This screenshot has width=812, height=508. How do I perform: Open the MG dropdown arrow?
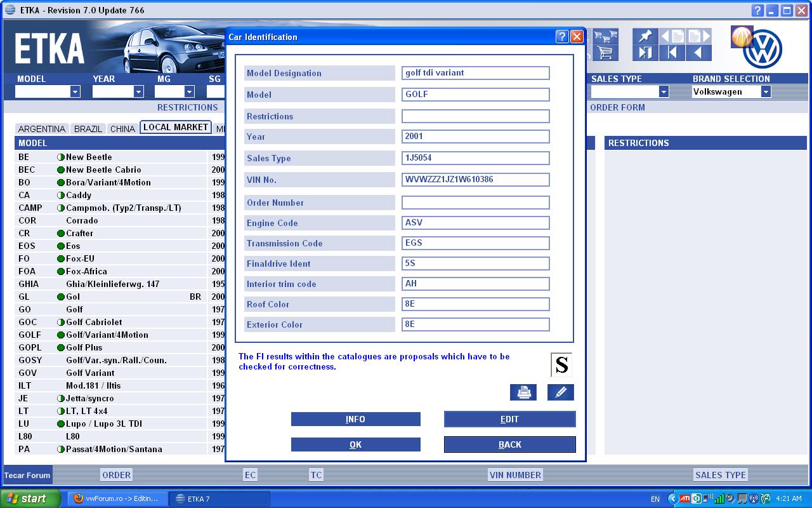189,92
